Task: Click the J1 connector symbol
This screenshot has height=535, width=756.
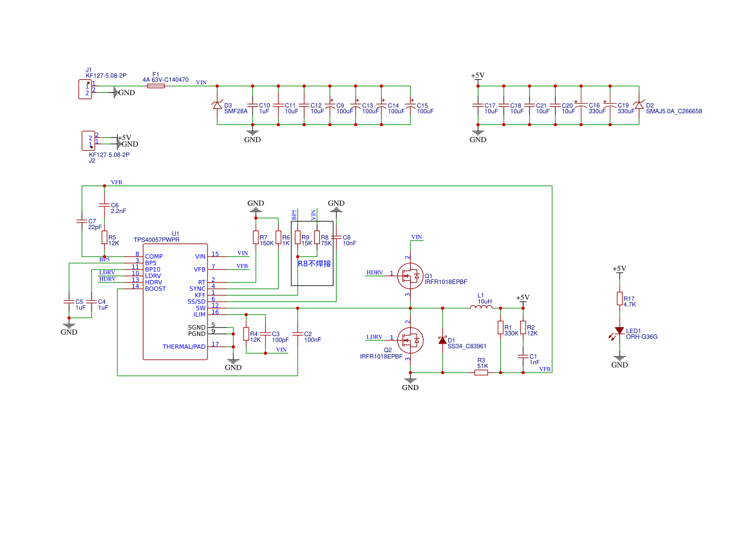Action: tap(86, 89)
